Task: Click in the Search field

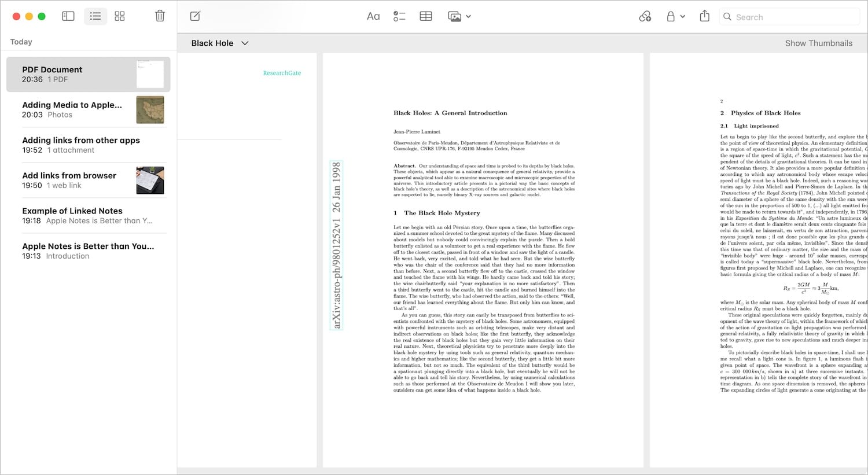Action: [x=793, y=17]
